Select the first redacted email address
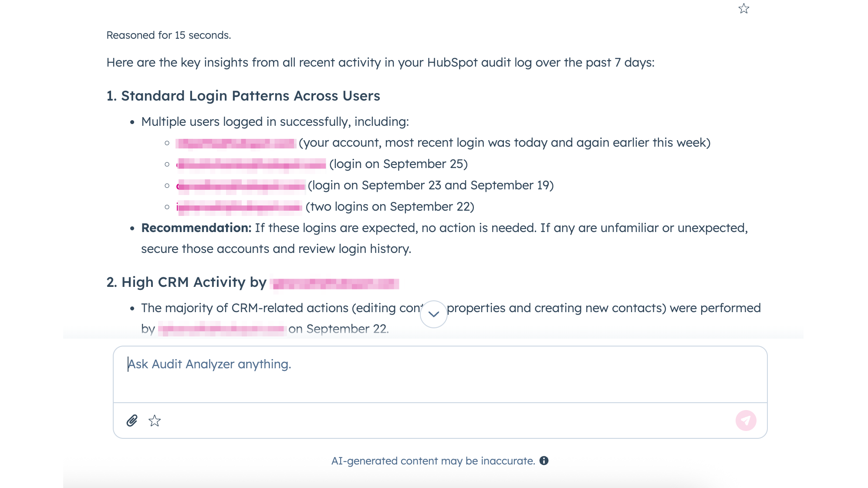 [236, 142]
